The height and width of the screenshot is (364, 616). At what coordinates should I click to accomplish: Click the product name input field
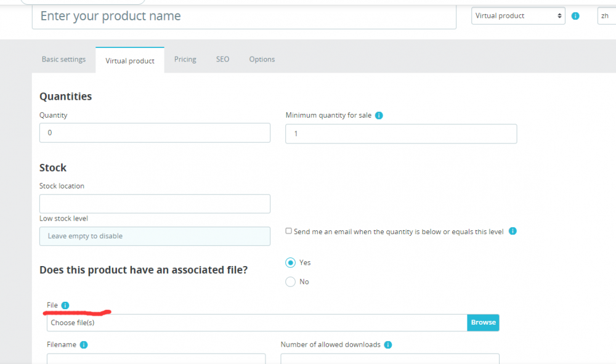[244, 17]
